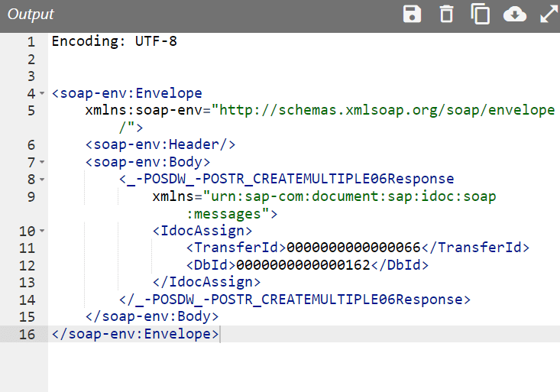Screen dimensions: 560x392
Task: Collapse the soap-env:Envelope fold at line 4
Action: pos(41,94)
